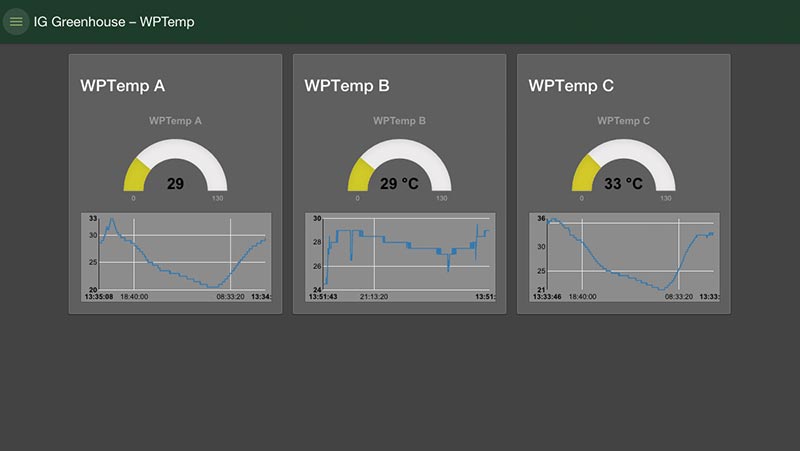Click the 08:33:20 time label in WPTemp A chart
The width and height of the screenshot is (800, 451).
[231, 297]
